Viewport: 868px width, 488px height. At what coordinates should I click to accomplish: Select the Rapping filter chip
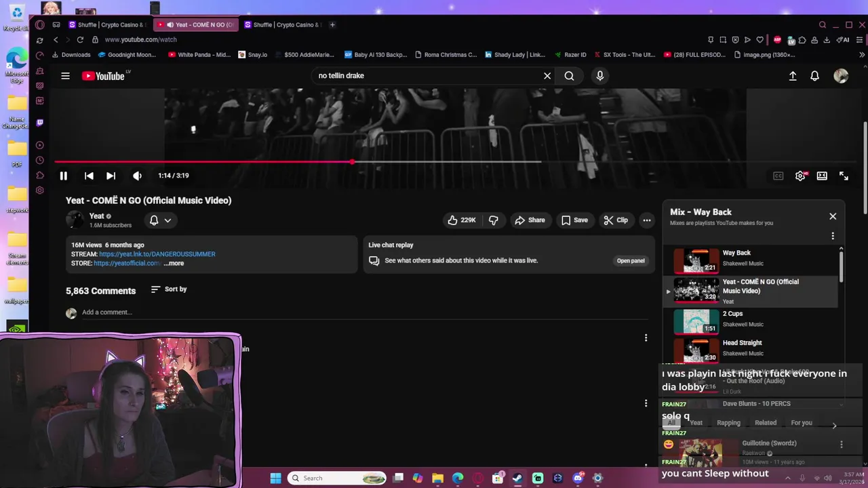(x=729, y=423)
